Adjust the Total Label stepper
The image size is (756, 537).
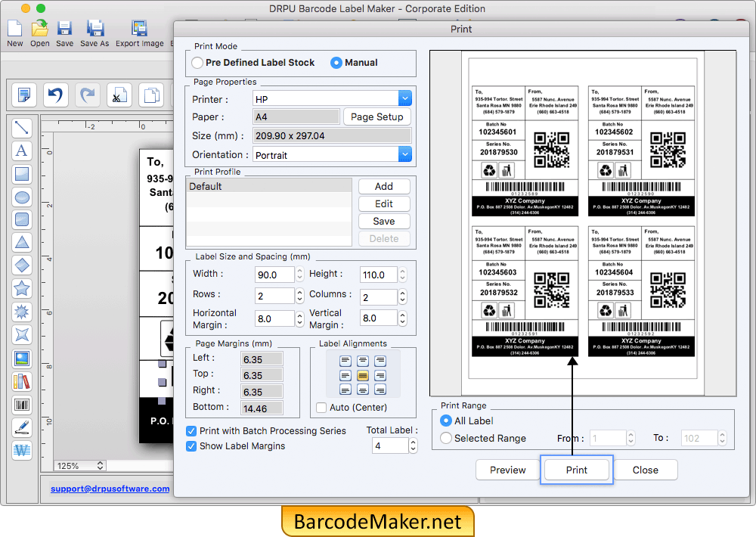pyautogui.click(x=414, y=445)
